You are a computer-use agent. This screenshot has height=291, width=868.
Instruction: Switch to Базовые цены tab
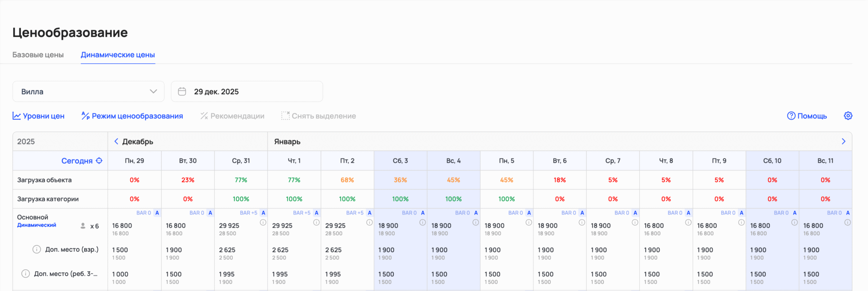coord(38,55)
